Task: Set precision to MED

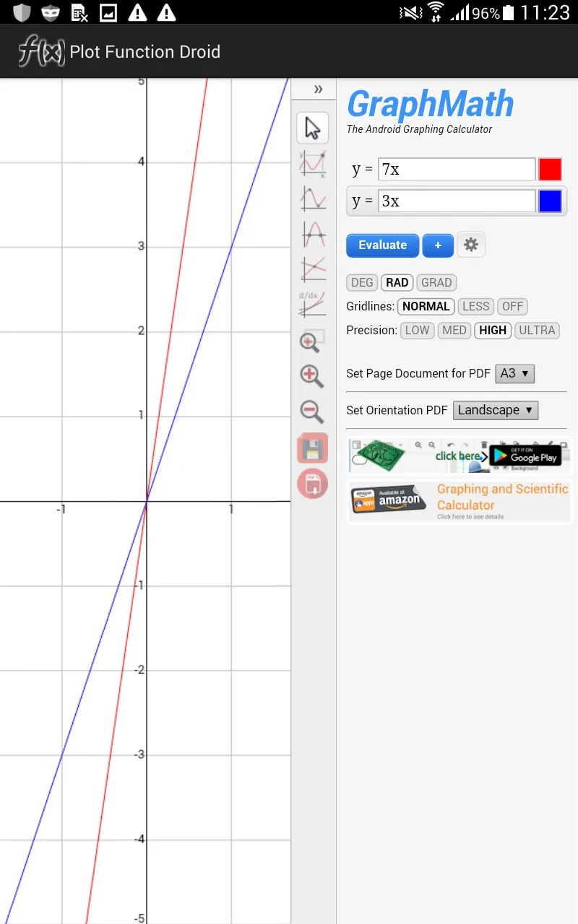Action: 454,330
